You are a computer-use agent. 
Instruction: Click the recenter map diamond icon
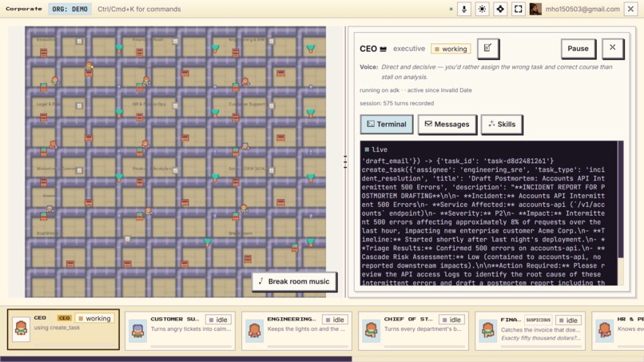pyautogui.click(x=500, y=9)
